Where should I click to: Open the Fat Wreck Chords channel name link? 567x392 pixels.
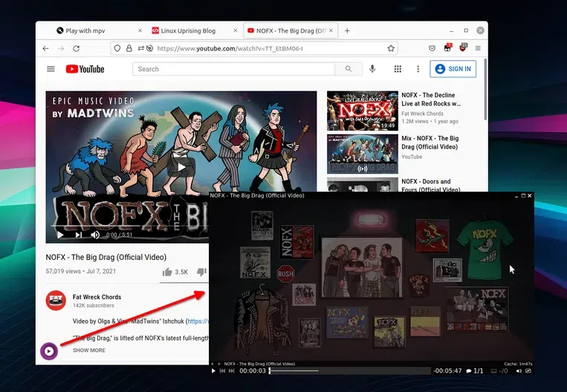pyautogui.click(x=97, y=297)
